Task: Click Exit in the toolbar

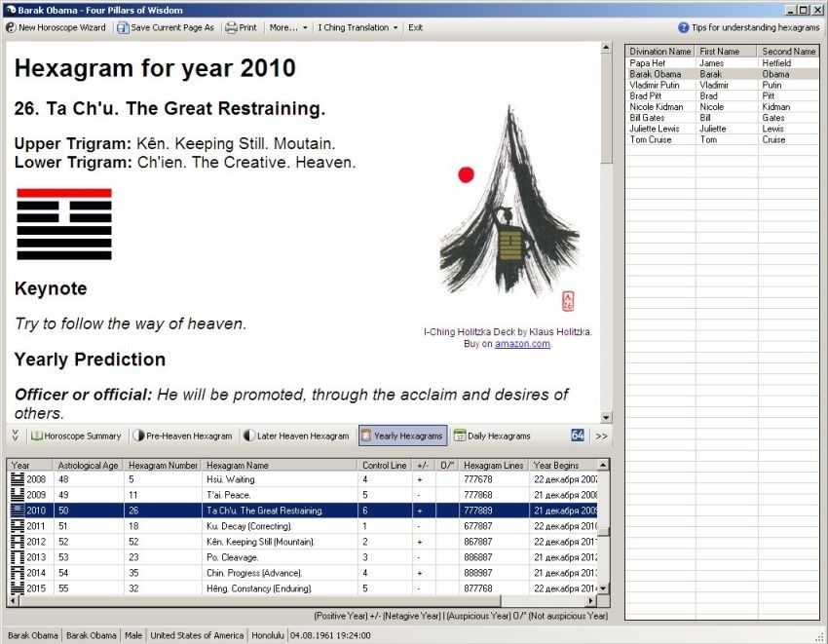Action: click(x=415, y=27)
